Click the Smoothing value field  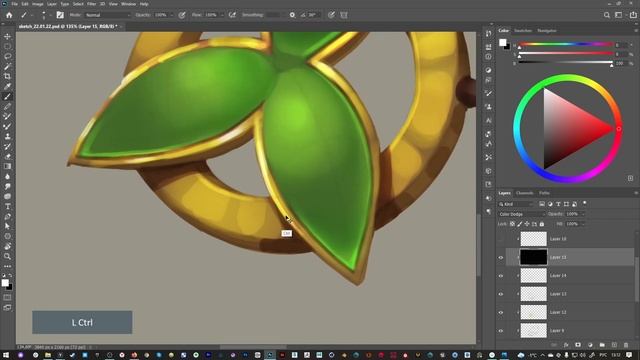coord(273,15)
